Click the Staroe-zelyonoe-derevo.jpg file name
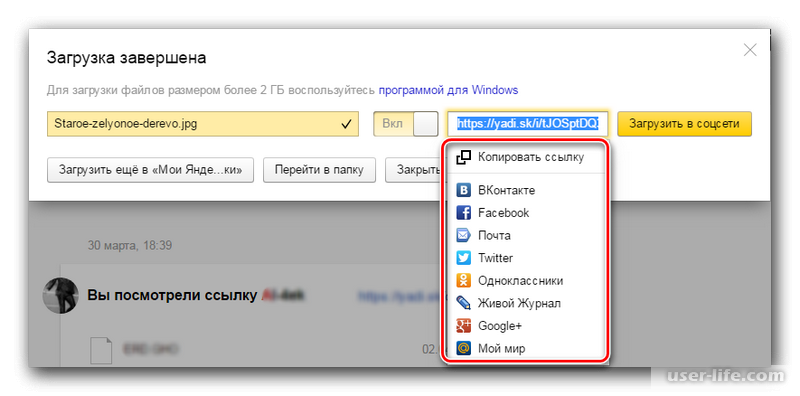Image resolution: width=800 pixels, height=396 pixels. [126, 124]
